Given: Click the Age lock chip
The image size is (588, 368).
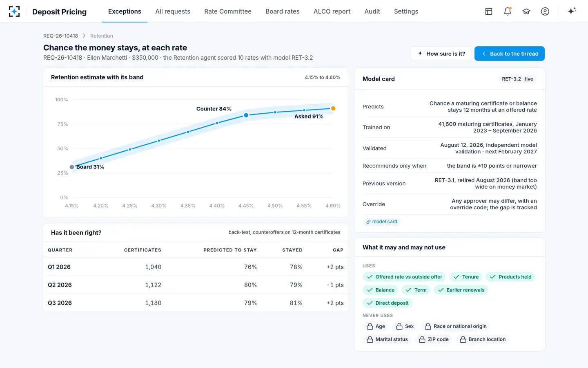Looking at the screenshot, I should tap(376, 326).
